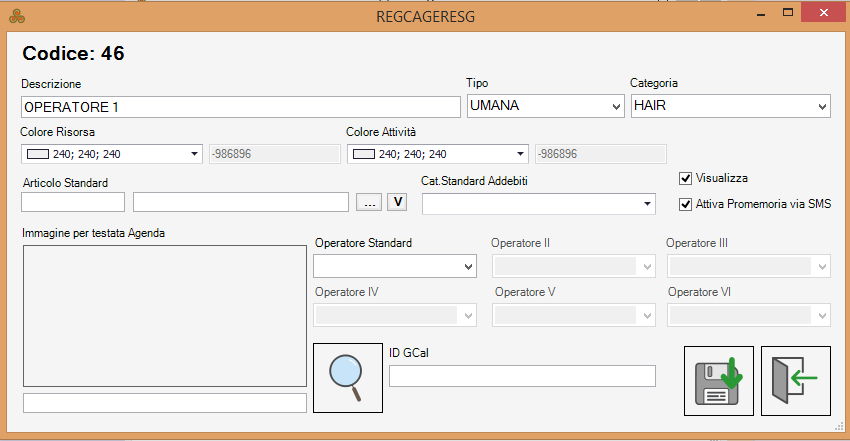
Task: Click the ID GCal text field
Action: coord(522,376)
